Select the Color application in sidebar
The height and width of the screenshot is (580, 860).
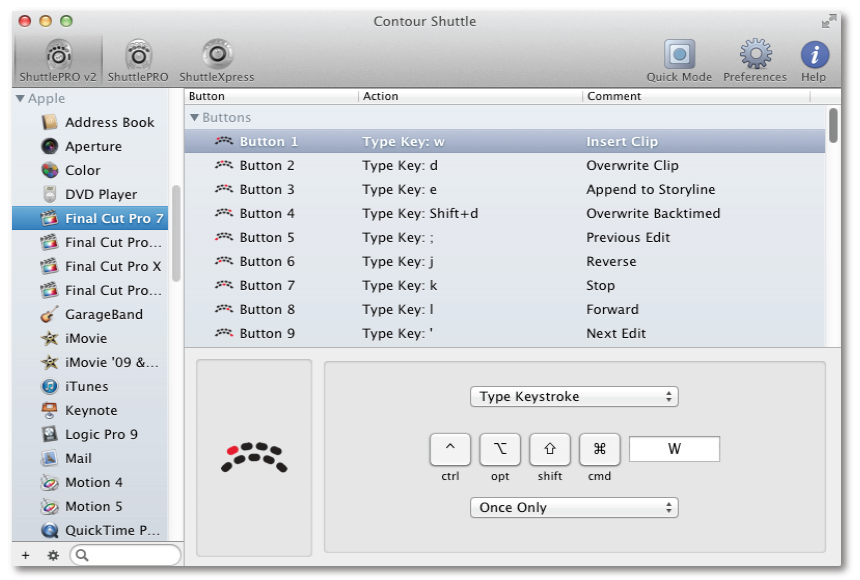(x=90, y=170)
